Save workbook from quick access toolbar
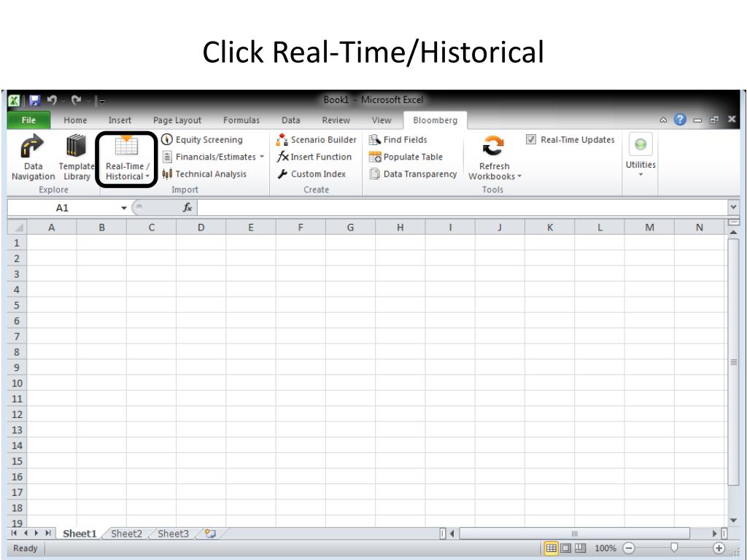Screen dimensions: 747x560 [35, 101]
